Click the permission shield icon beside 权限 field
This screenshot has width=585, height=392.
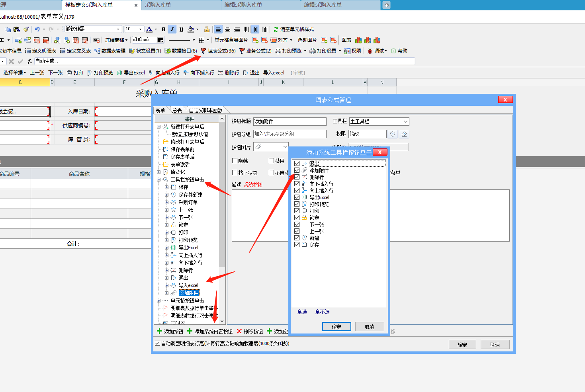click(393, 134)
